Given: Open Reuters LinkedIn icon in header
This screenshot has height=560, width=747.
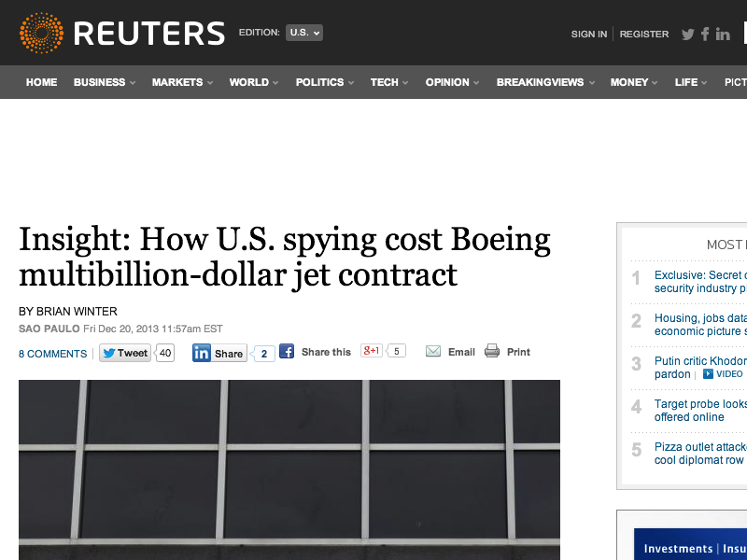Looking at the screenshot, I should 723,34.
